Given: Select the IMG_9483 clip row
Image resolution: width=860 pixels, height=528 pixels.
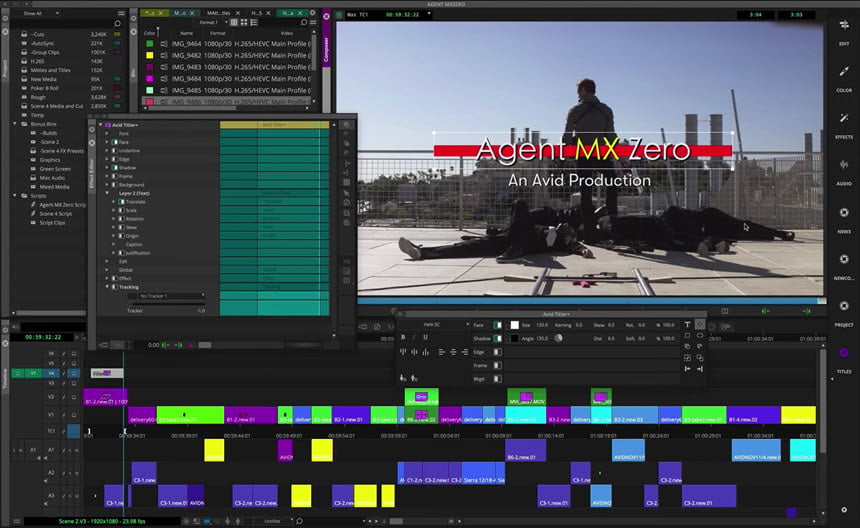Looking at the screenshot, I should click(x=187, y=67).
